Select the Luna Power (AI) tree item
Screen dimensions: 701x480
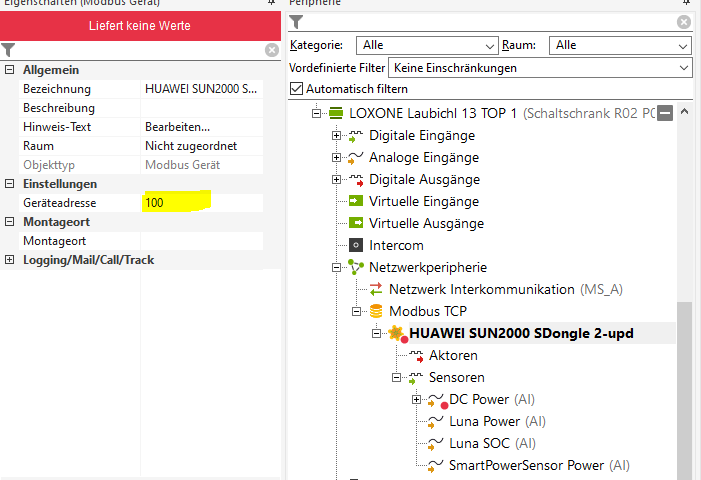tap(498, 421)
